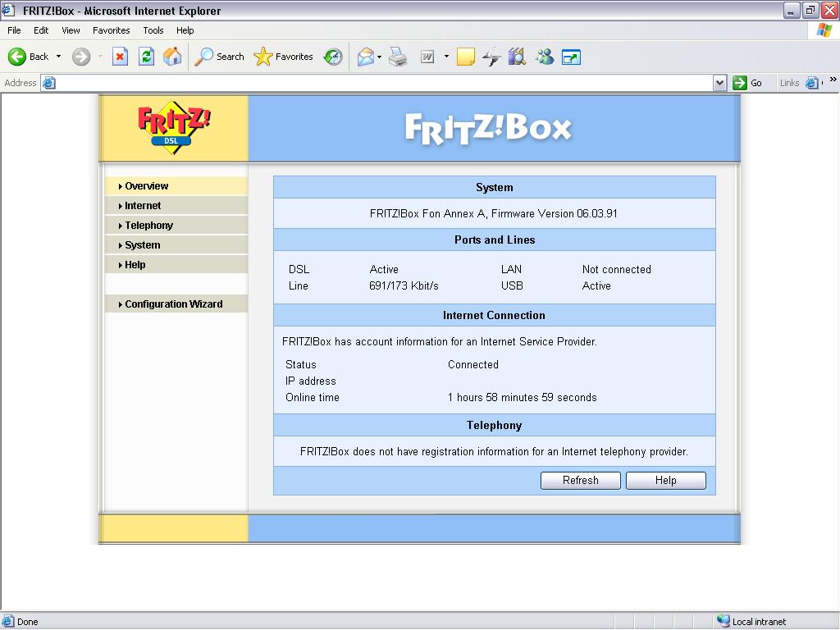Open the History clock icon

tap(333, 57)
